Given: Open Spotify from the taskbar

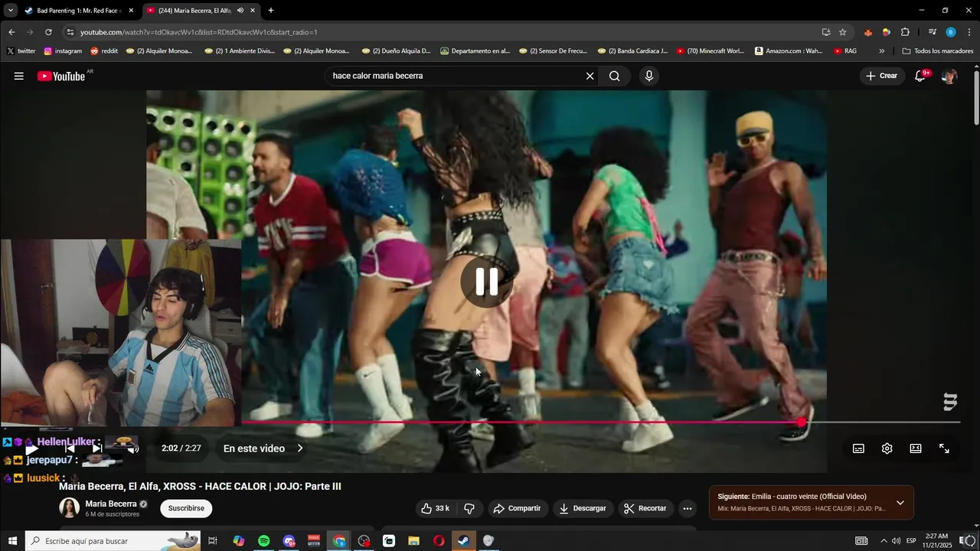Looking at the screenshot, I should pos(264,541).
